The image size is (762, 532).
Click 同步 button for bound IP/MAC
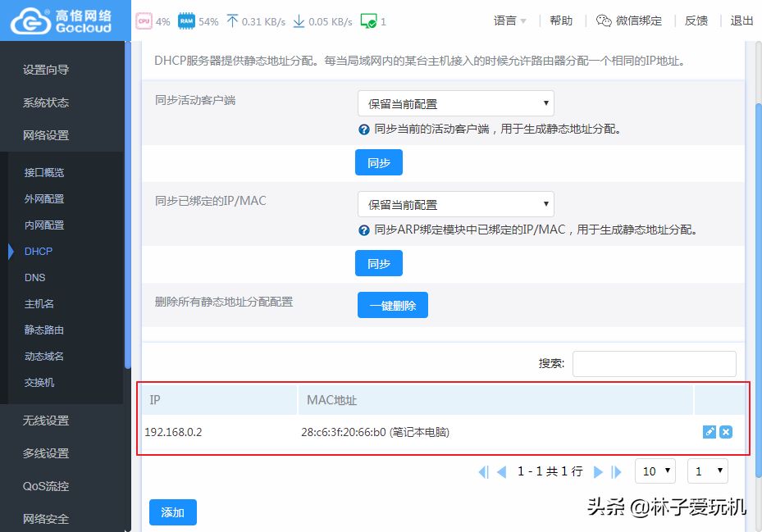point(379,263)
